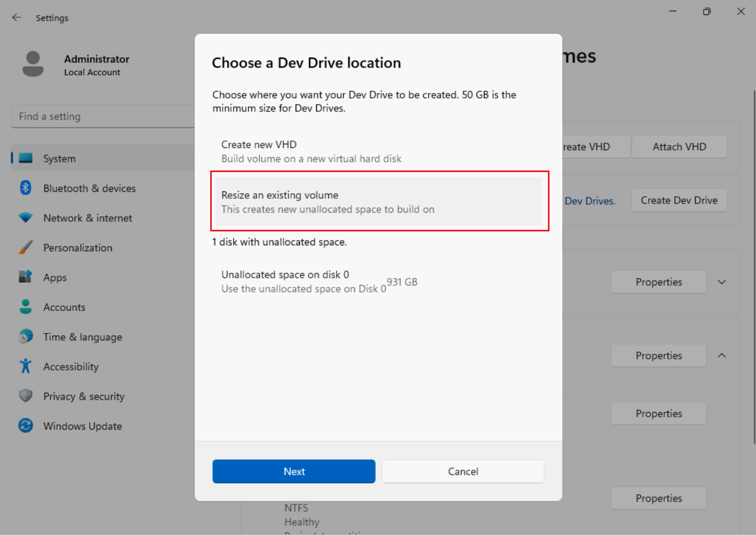
Task: Click the Accessibility figure icon
Action: [x=25, y=366]
